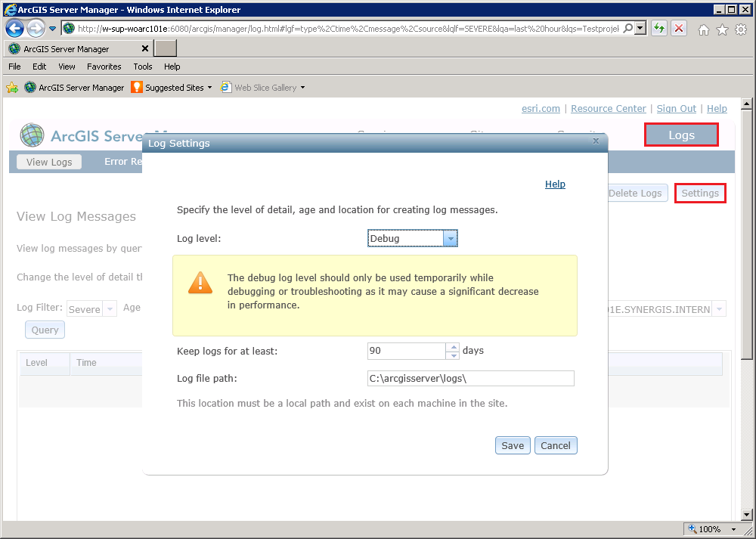Open the Tools menu
Viewport: 756px width, 539px height.
pyautogui.click(x=142, y=66)
